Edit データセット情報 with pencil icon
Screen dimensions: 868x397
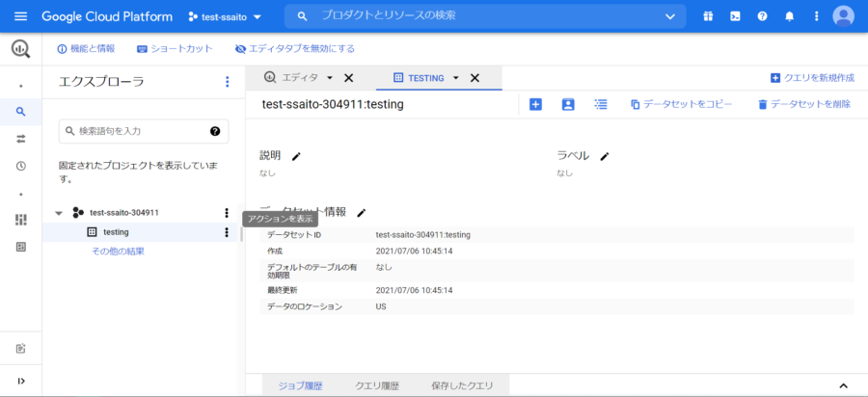coord(362,212)
